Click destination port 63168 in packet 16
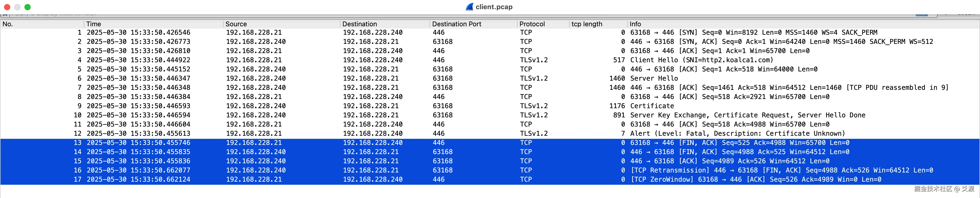980x198 pixels. [443, 170]
